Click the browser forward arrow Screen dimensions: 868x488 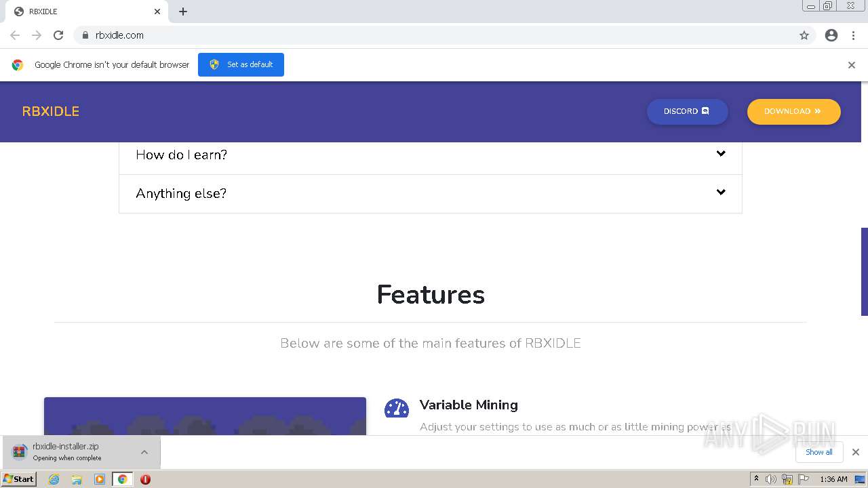tap(37, 35)
